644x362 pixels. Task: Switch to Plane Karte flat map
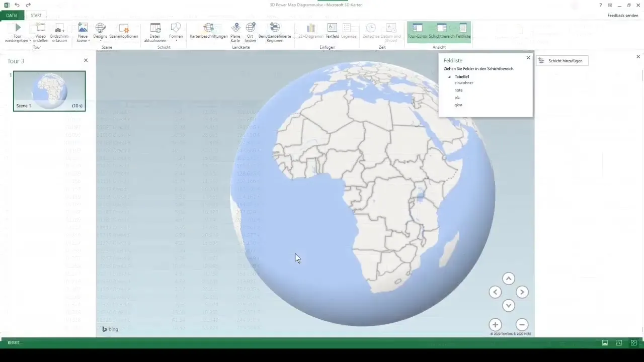click(235, 33)
